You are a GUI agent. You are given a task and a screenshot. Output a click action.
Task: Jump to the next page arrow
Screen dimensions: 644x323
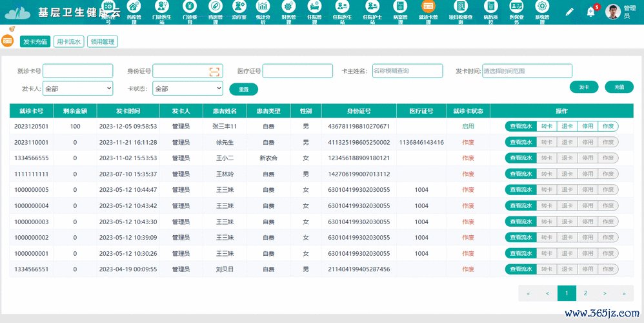coord(605,293)
